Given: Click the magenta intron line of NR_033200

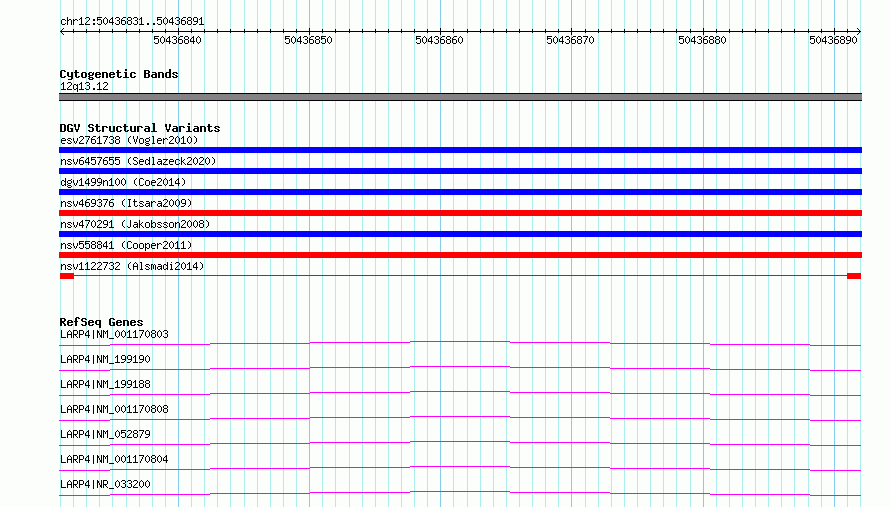Looking at the screenshot, I should [460, 492].
